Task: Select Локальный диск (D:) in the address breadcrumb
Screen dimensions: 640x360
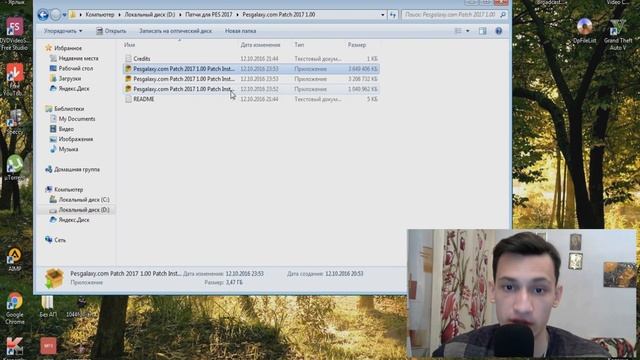Action: point(150,15)
